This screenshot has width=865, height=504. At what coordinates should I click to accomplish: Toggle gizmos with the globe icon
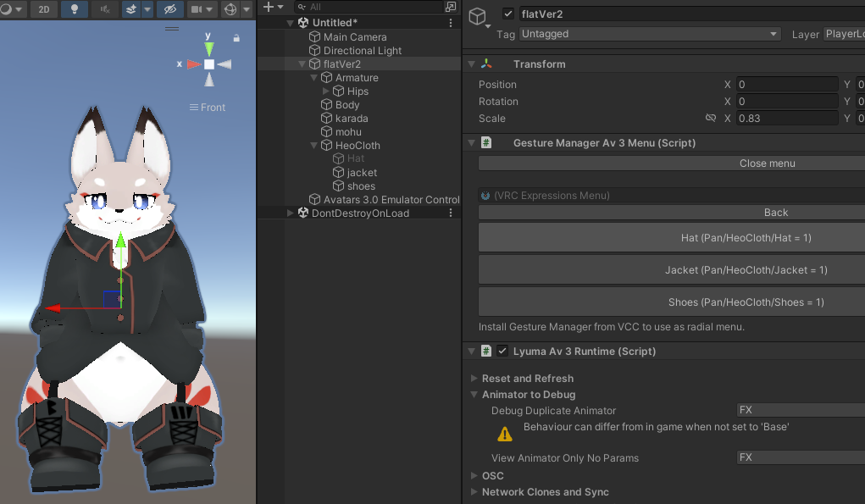pyautogui.click(x=230, y=8)
